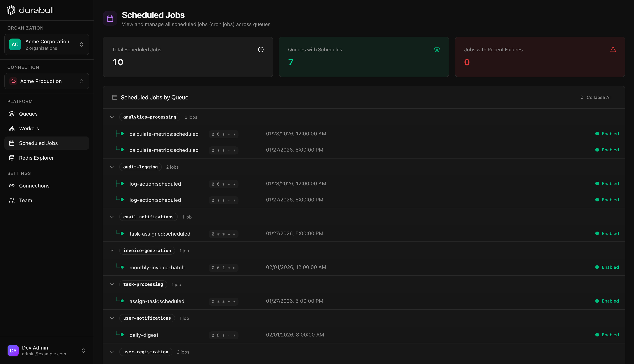Click the user-registration queue badge

pyautogui.click(x=146, y=352)
